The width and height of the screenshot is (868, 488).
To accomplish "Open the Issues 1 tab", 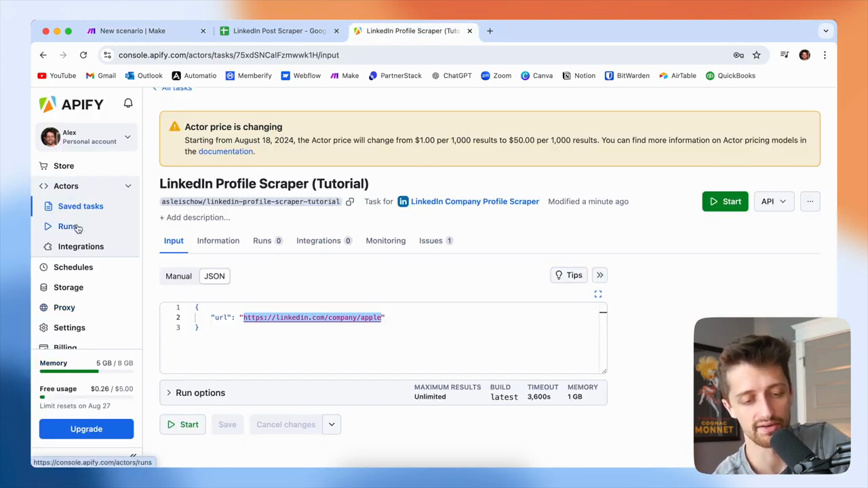I will pos(436,241).
